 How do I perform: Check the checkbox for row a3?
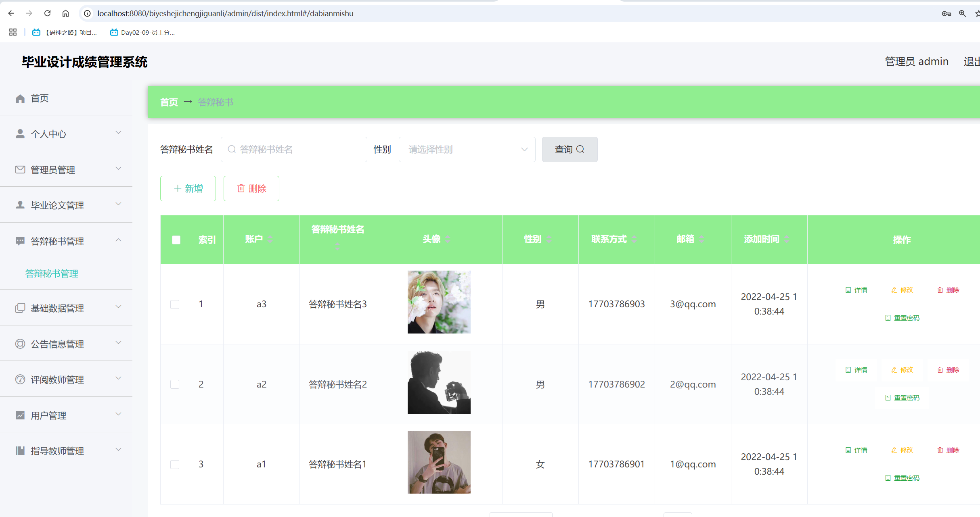coord(175,304)
